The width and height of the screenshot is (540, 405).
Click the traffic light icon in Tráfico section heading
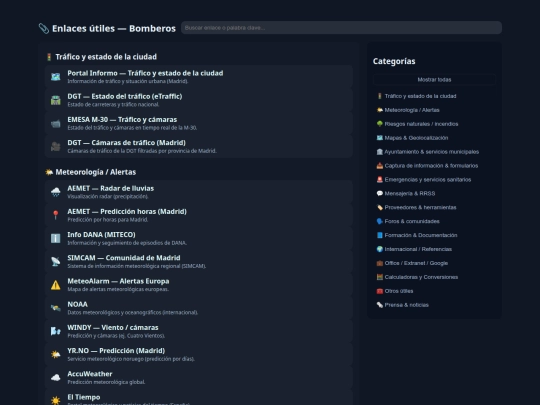pyautogui.click(x=49, y=57)
